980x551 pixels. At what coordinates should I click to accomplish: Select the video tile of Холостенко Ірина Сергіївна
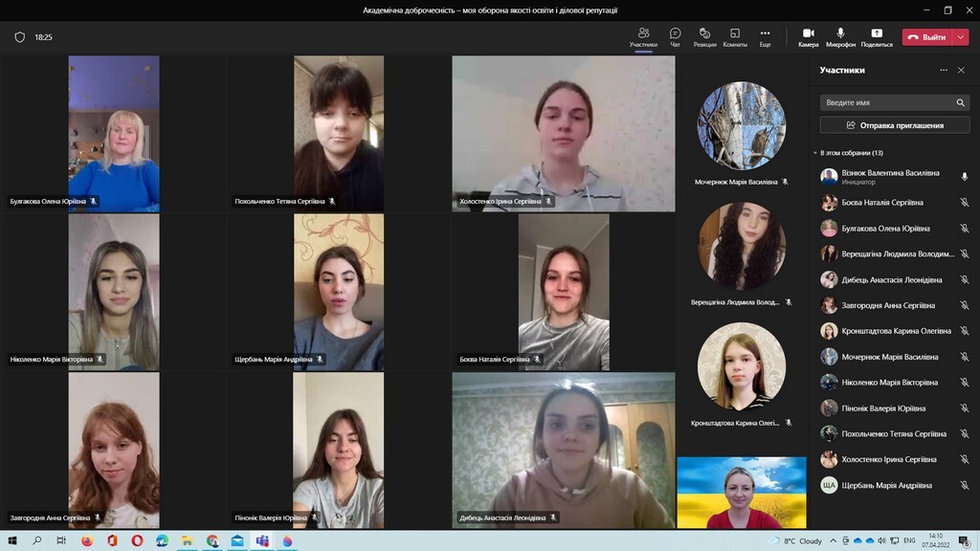pos(564,134)
